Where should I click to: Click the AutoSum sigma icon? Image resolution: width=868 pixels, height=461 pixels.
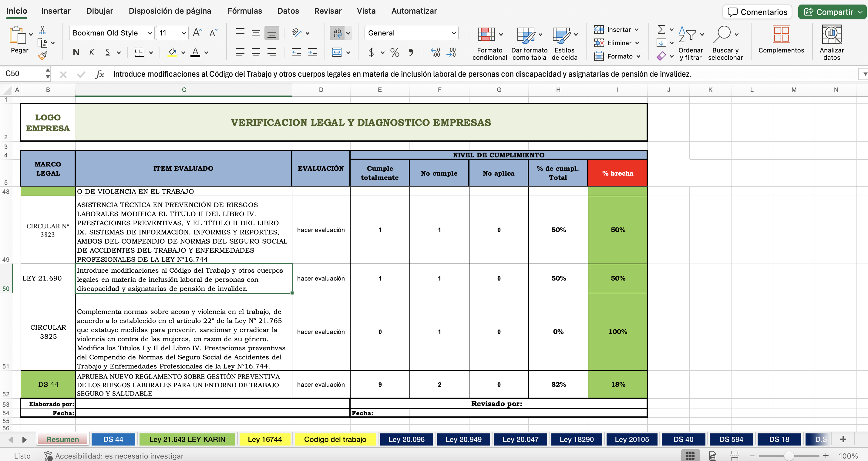pos(661,29)
